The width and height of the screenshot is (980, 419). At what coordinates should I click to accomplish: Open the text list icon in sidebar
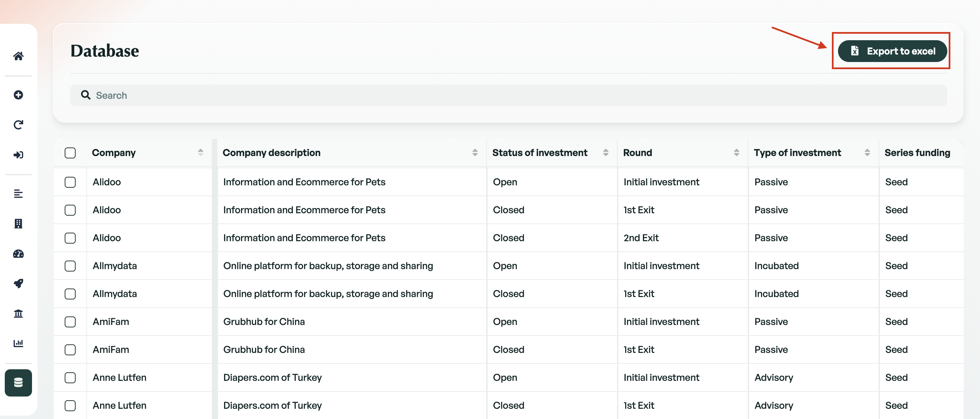(x=18, y=194)
